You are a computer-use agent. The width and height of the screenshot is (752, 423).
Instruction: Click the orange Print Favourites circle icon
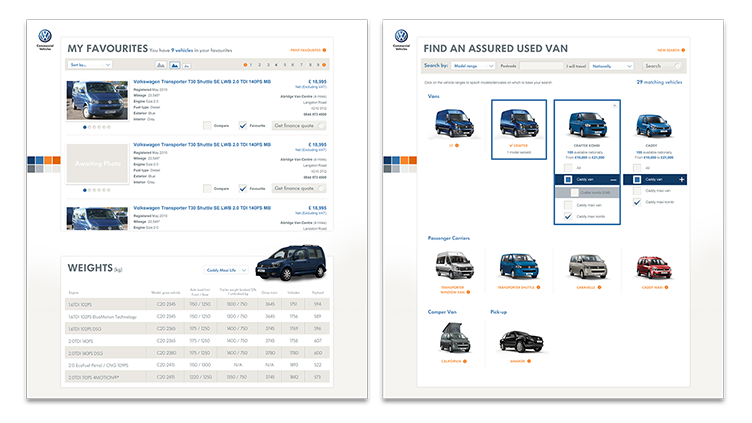324,50
